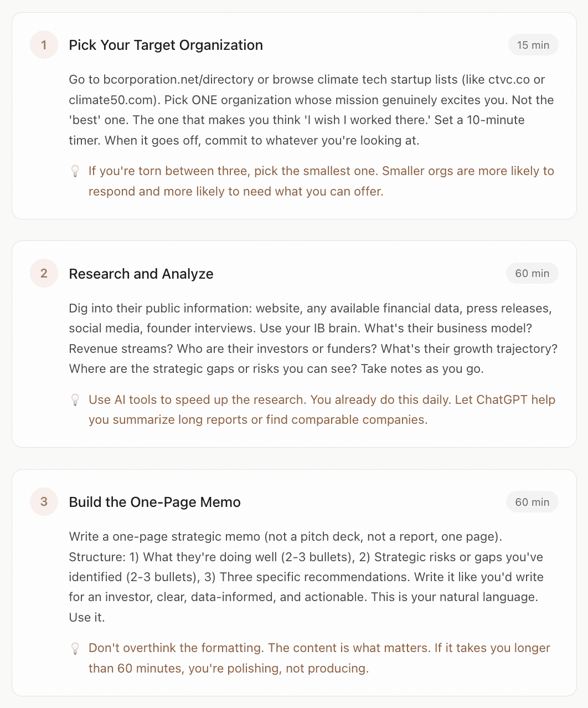Click the lightbulb icon beside the formatting tip
Viewport: 588px width, 708px height.
76,648
